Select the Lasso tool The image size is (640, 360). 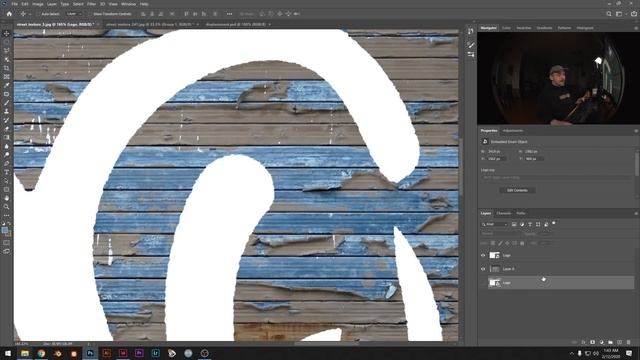(x=7, y=51)
